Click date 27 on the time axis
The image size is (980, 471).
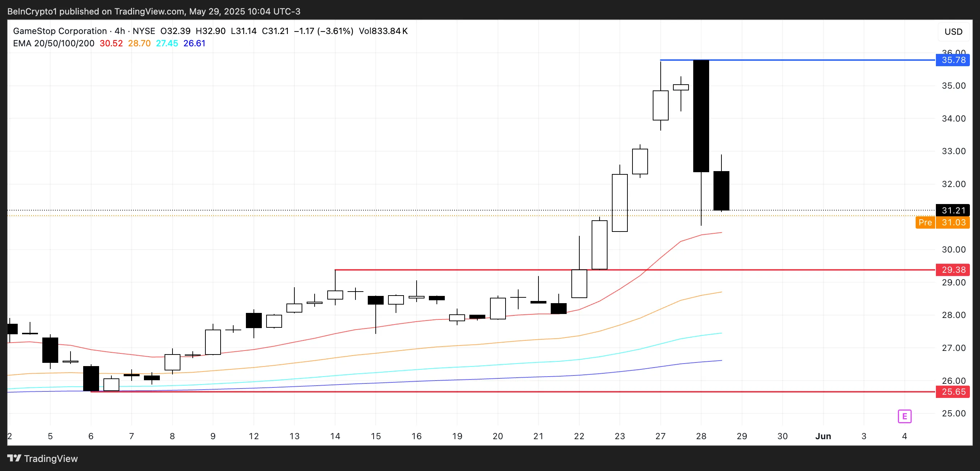660,436
